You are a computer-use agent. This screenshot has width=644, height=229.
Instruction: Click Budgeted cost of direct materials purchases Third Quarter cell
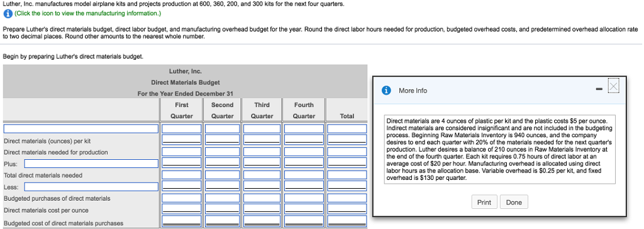pyautogui.click(x=262, y=221)
